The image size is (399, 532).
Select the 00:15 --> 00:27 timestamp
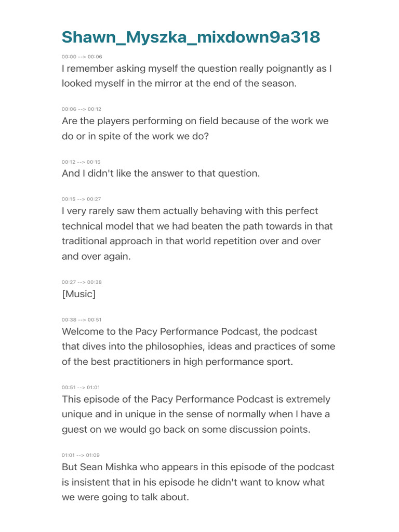coord(81,199)
